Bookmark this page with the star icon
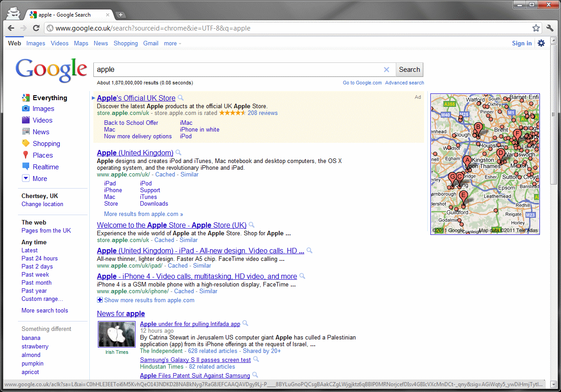 [x=536, y=28]
